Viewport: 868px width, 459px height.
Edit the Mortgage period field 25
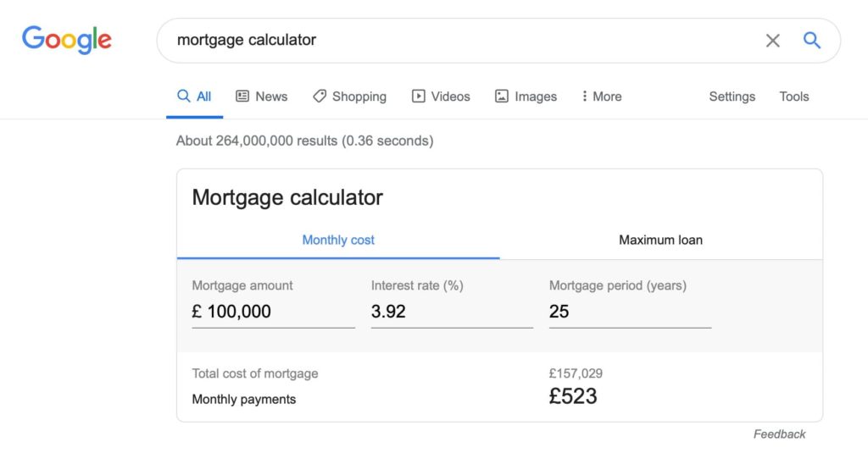coord(630,312)
